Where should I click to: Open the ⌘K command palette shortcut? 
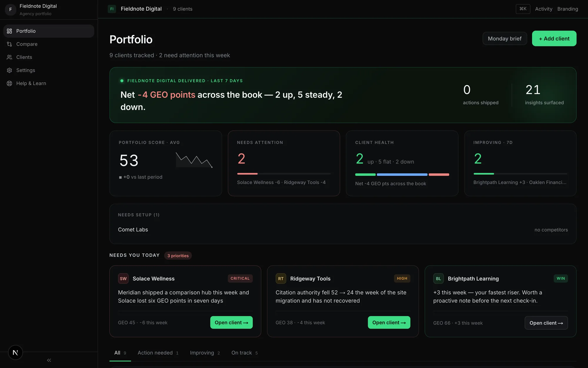coord(523,9)
